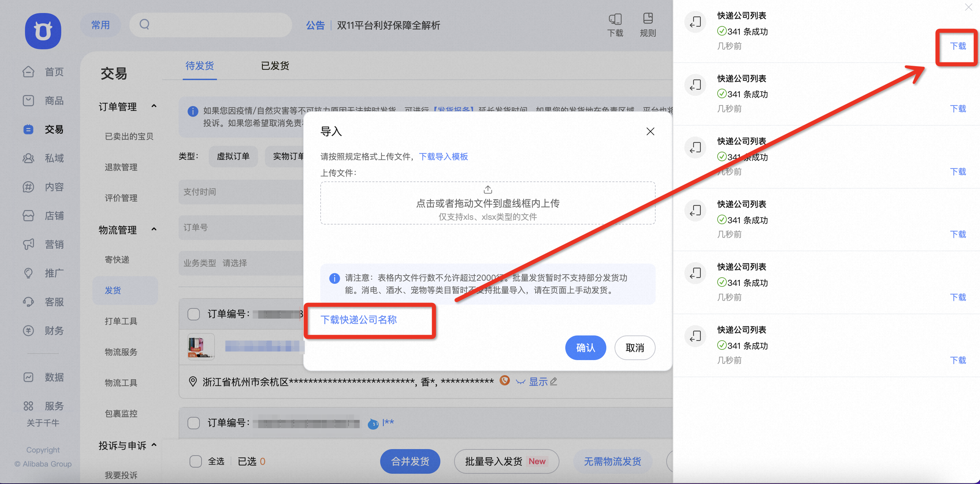Click 下载 on the topmost 快递公司列表 entry

[958, 47]
